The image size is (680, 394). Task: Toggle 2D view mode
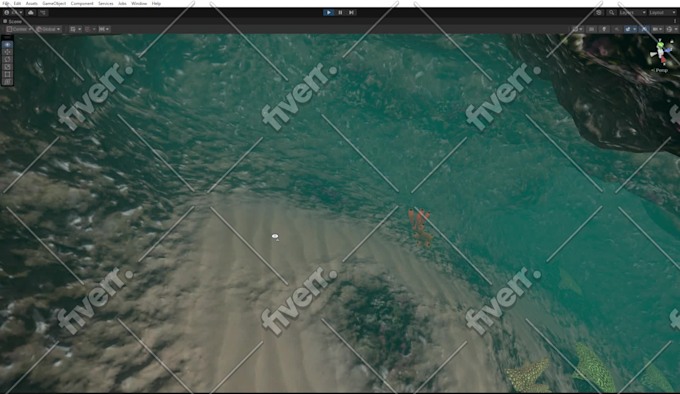tap(592, 29)
